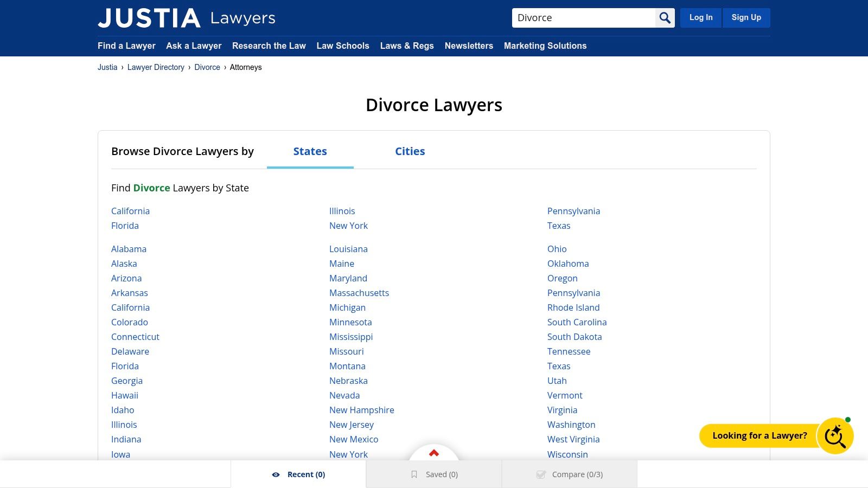Focus the Divorce search field
This screenshot has width=868, height=488.
pos(584,18)
